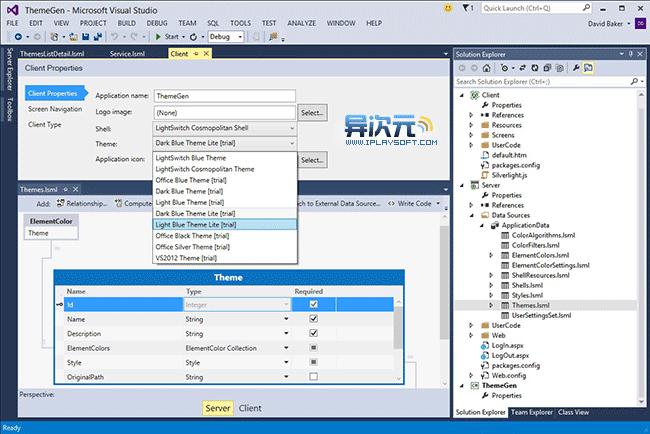Open the type dropdown for Description row
This screenshot has width=650, height=434.
point(286,333)
